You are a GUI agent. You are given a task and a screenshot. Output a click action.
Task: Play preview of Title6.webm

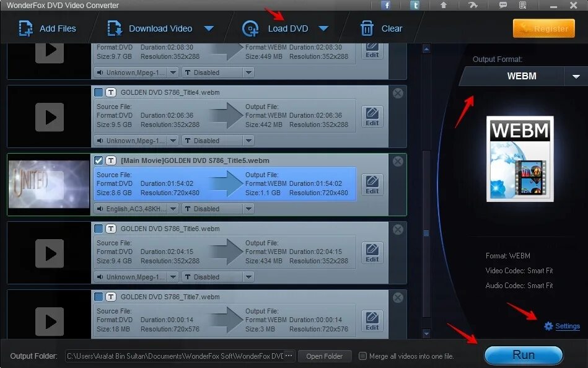pos(50,253)
